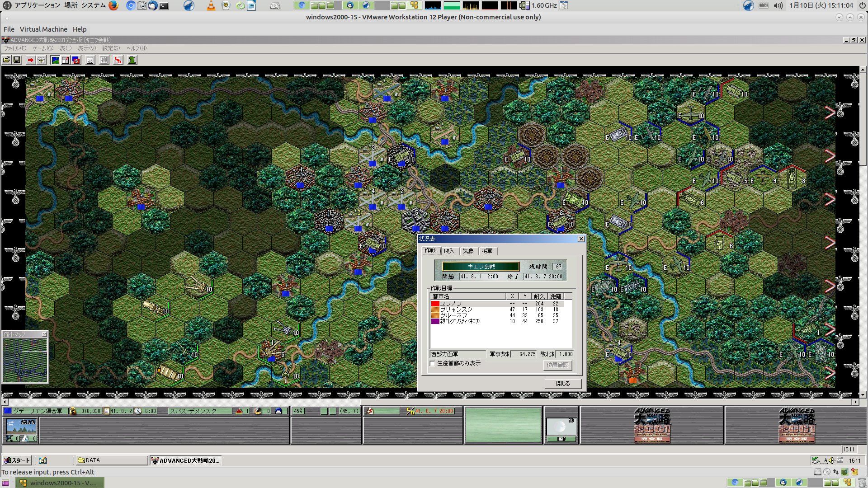Click the minimap thumbnail
The width and height of the screenshot is (868, 488).
25,361
